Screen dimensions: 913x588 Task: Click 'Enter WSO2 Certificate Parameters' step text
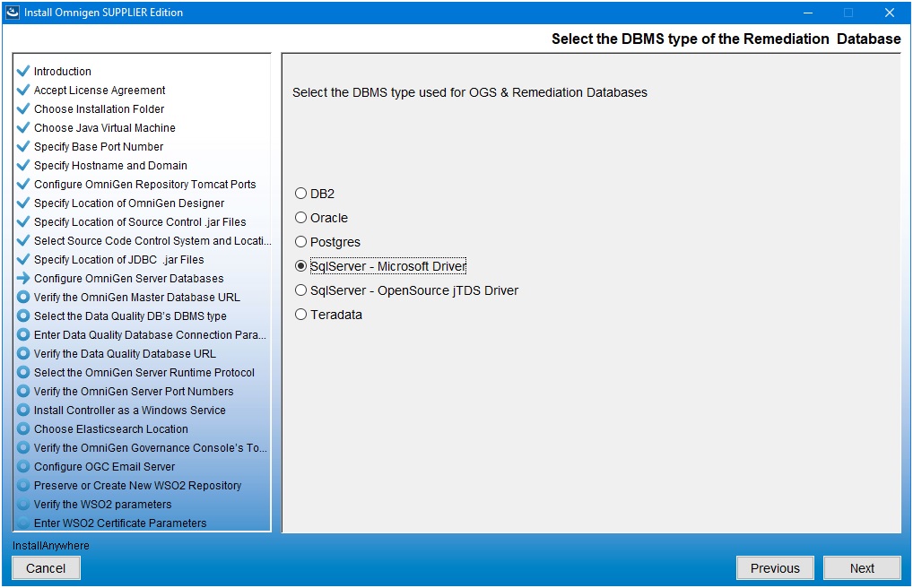pyautogui.click(x=120, y=523)
